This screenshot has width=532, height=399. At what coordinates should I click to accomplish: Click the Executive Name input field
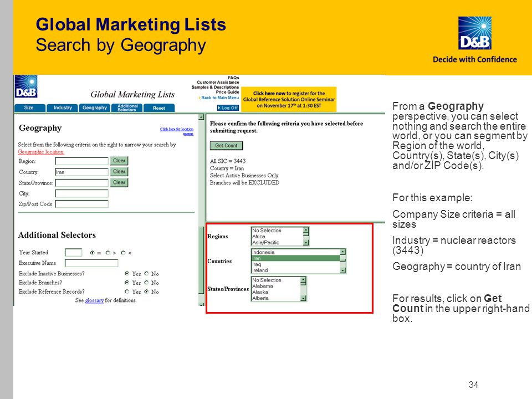(91, 263)
